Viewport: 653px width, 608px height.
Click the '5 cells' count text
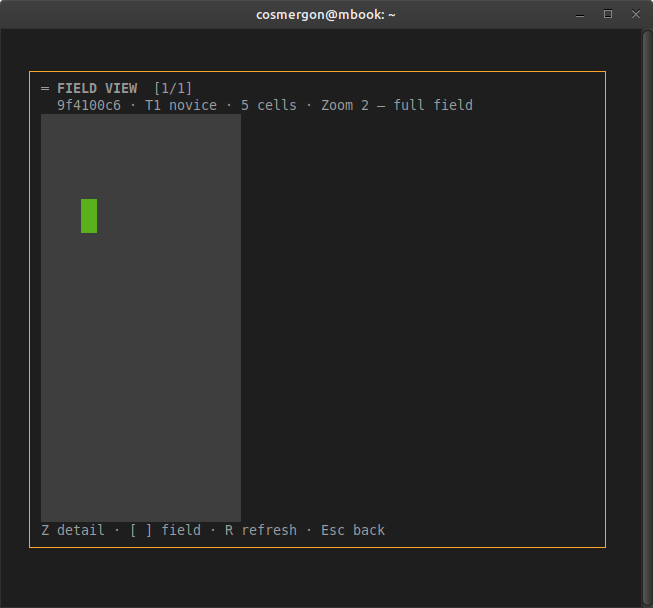(x=269, y=105)
